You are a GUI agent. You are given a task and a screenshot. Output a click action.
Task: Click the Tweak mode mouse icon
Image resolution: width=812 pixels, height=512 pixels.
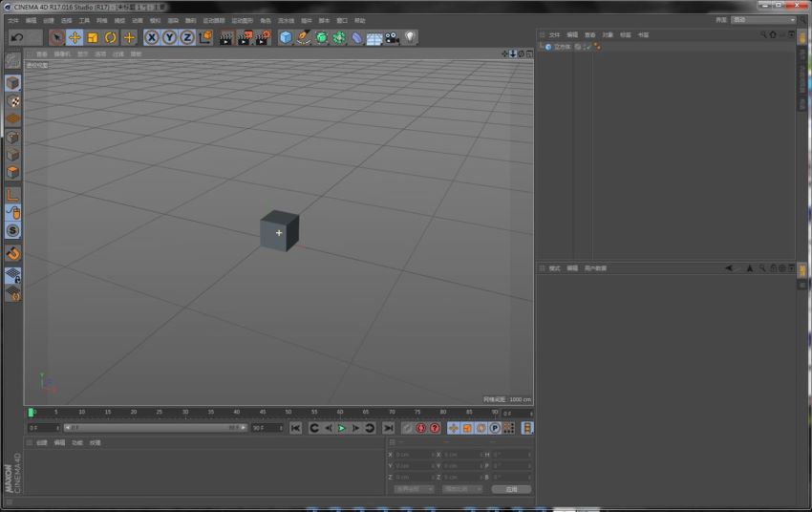[x=13, y=213]
